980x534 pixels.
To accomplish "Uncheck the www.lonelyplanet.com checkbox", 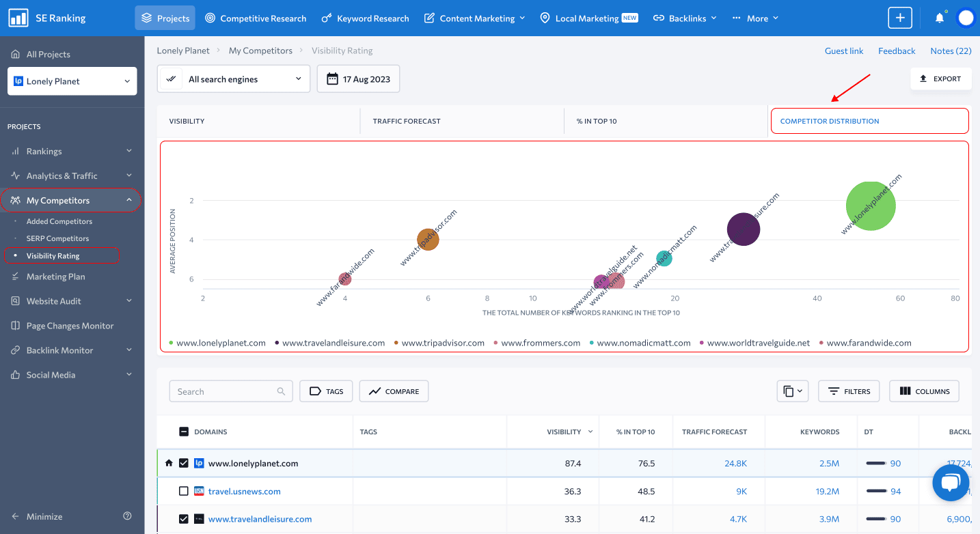I will pyautogui.click(x=184, y=463).
